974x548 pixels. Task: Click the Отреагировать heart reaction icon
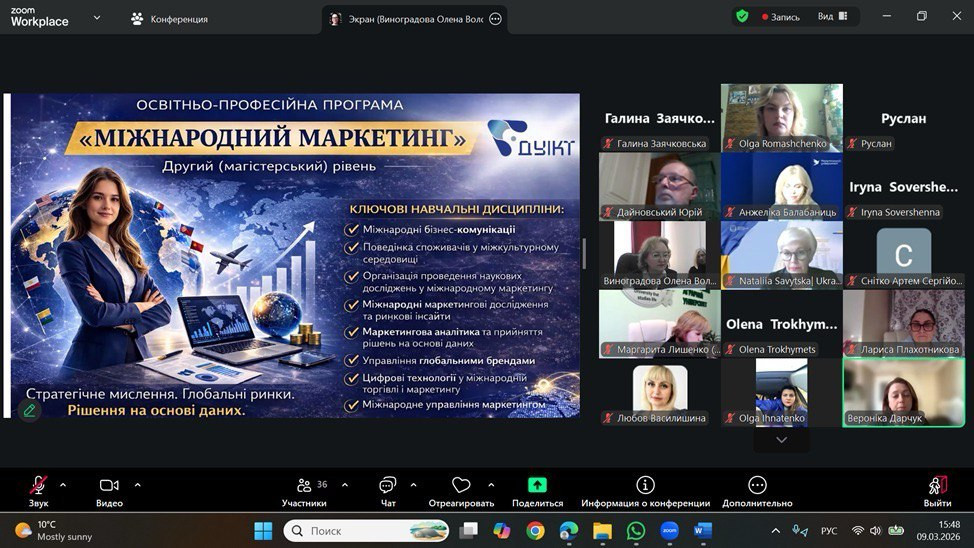(461, 486)
